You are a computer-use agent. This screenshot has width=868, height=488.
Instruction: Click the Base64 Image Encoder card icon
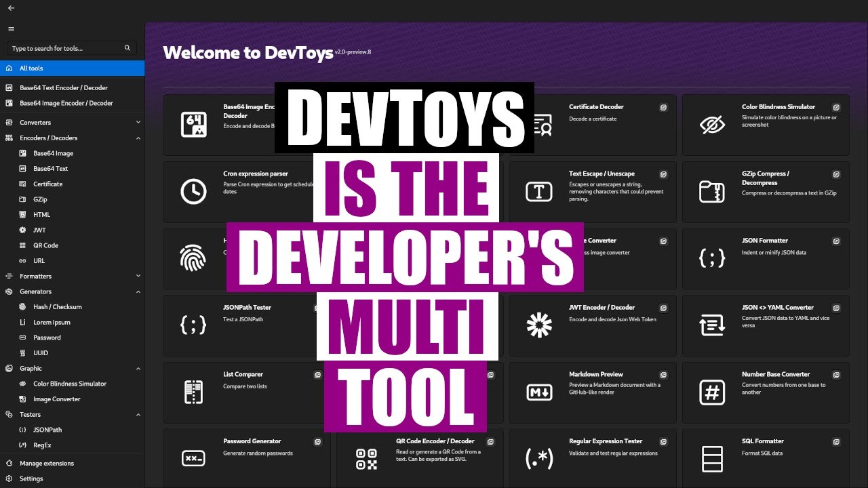point(193,125)
